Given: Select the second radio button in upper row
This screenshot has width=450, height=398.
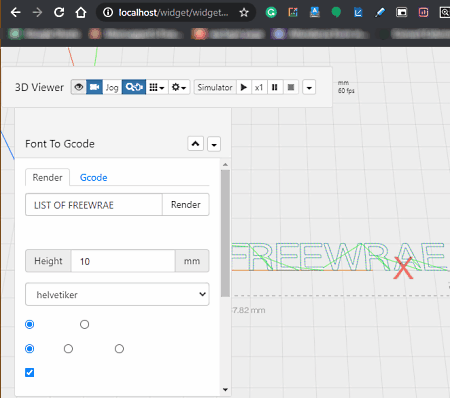Looking at the screenshot, I should (84, 324).
